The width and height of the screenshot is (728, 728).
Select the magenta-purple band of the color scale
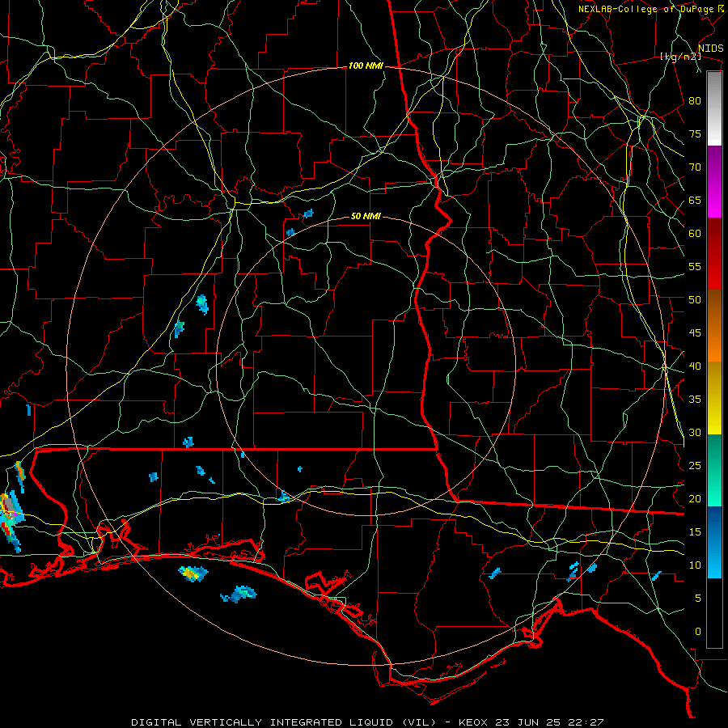(x=714, y=182)
